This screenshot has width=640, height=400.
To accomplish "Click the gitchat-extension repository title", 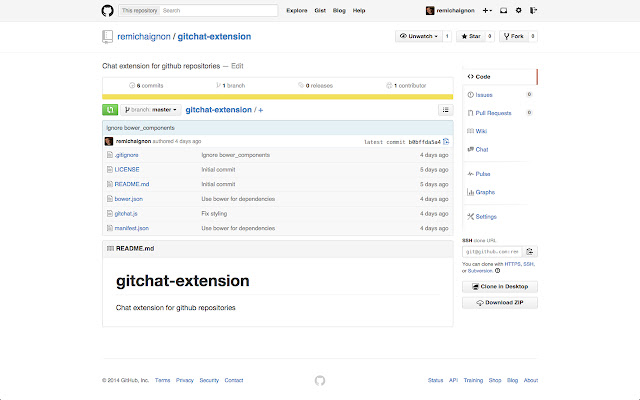I will click(x=214, y=37).
